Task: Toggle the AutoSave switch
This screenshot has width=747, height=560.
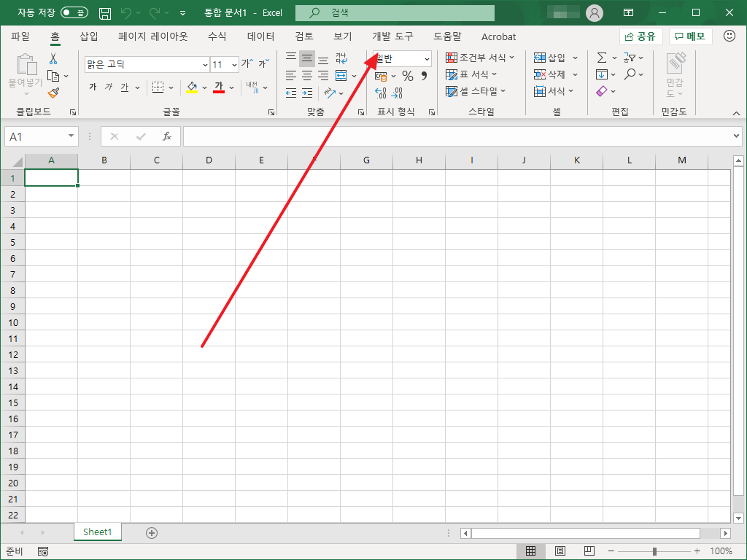Action: (74, 13)
